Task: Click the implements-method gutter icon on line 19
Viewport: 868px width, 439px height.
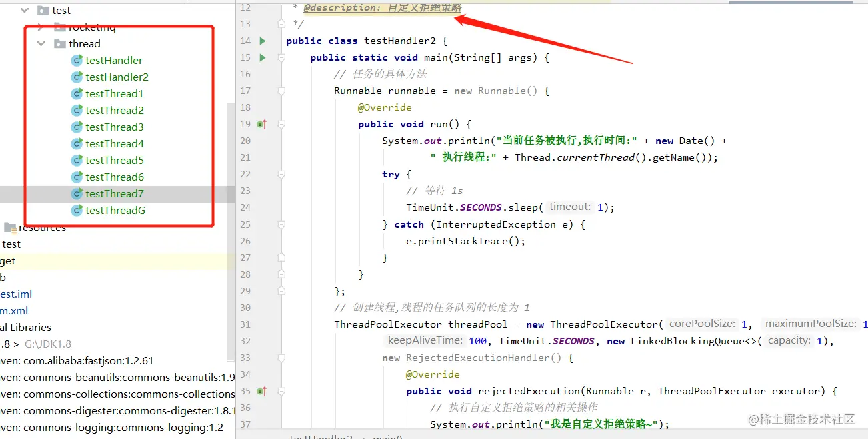Action: 262,124
